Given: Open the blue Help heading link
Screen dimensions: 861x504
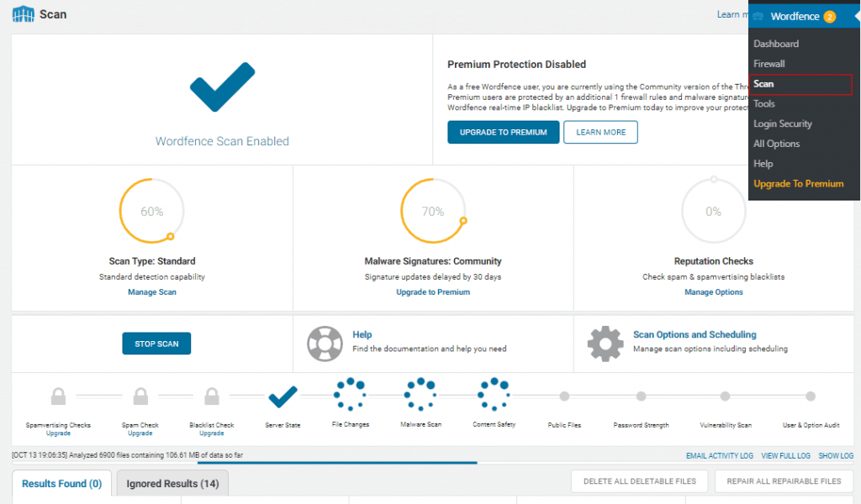Looking at the screenshot, I should click(362, 334).
